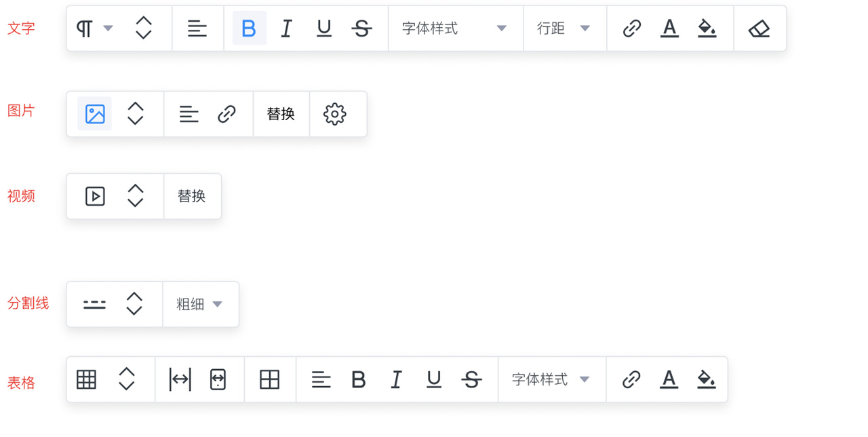Click move arrows in 图片 toolbar
The image size is (868, 437).
[x=136, y=114]
